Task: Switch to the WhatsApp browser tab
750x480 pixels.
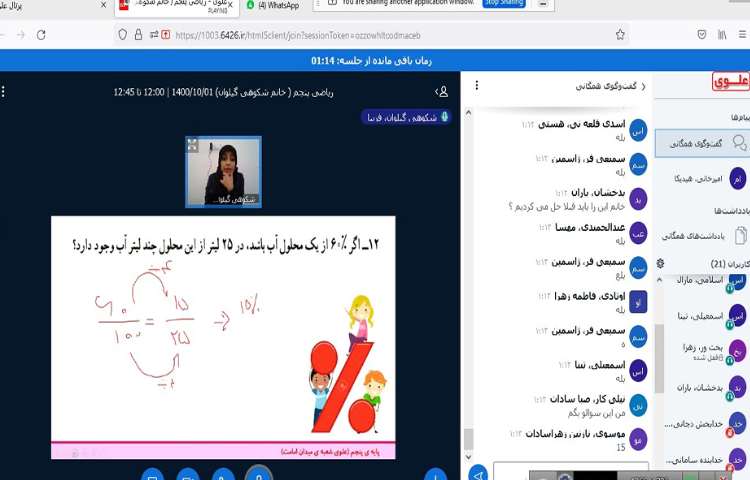Action: click(273, 6)
